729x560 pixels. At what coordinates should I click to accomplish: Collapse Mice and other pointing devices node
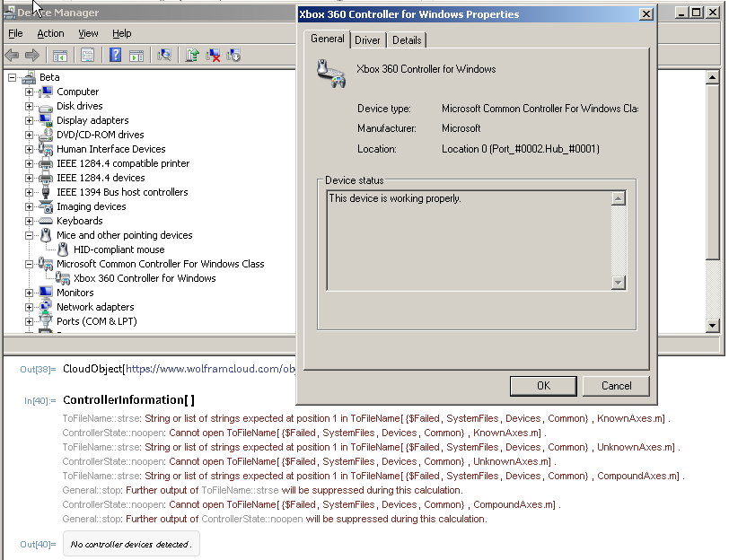(29, 236)
